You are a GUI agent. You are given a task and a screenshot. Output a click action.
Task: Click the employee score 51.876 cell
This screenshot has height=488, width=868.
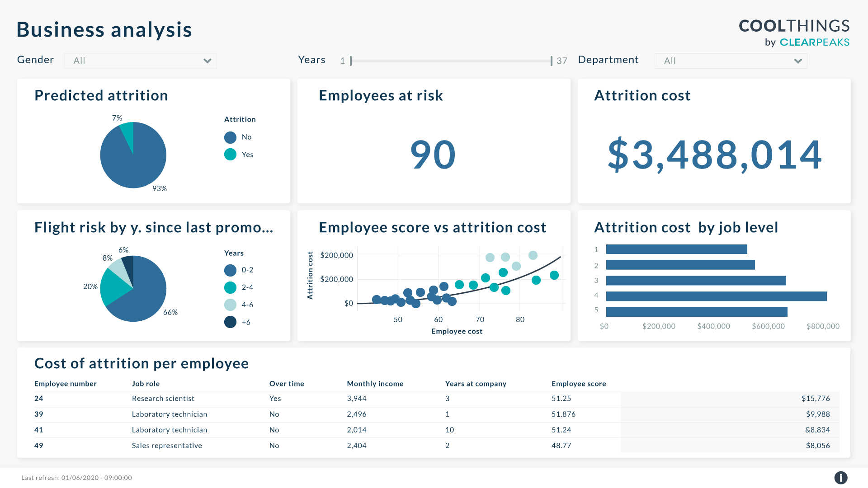[564, 414]
